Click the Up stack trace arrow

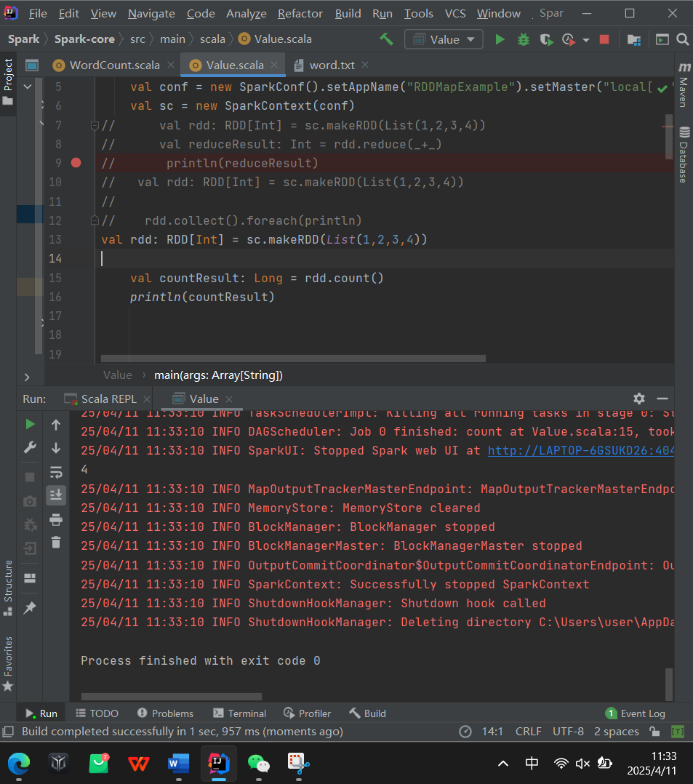click(56, 425)
